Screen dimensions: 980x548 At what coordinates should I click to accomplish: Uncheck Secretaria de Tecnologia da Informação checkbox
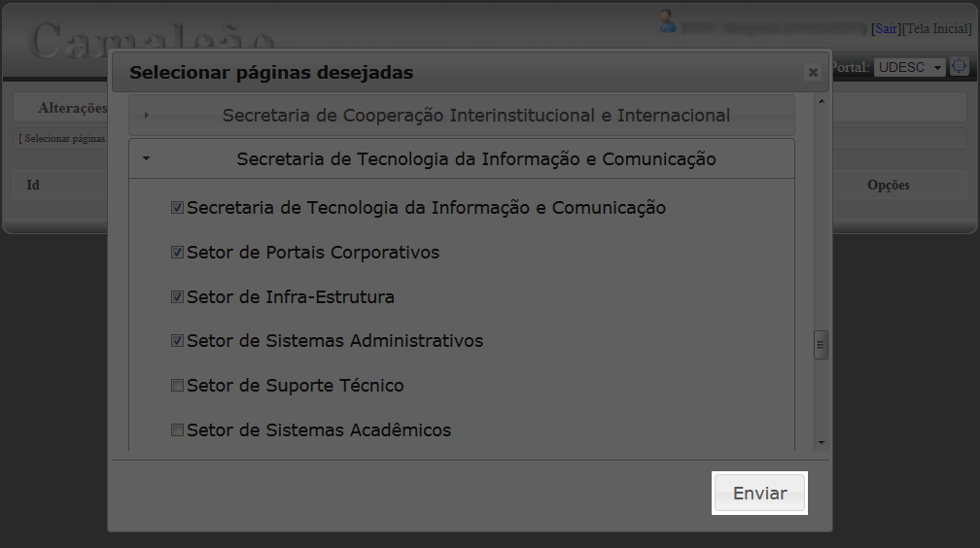(x=178, y=208)
